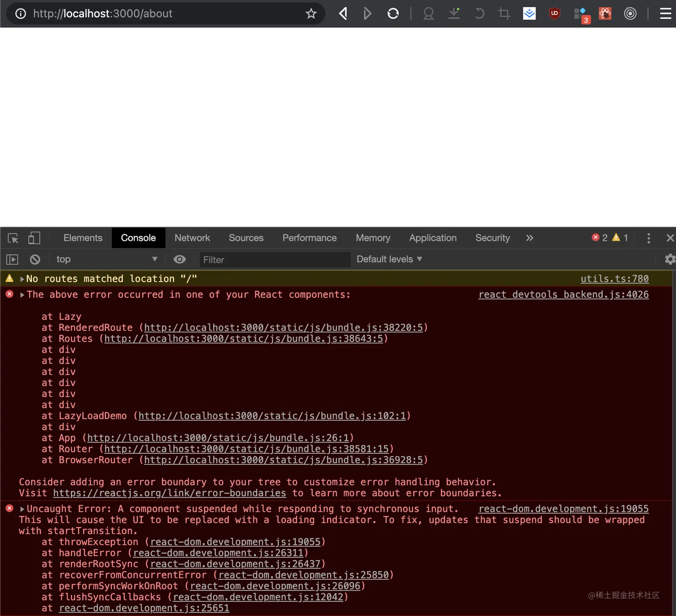The width and height of the screenshot is (676, 616).
Task: Show more DevTools tabs chevron
Action: coord(530,238)
